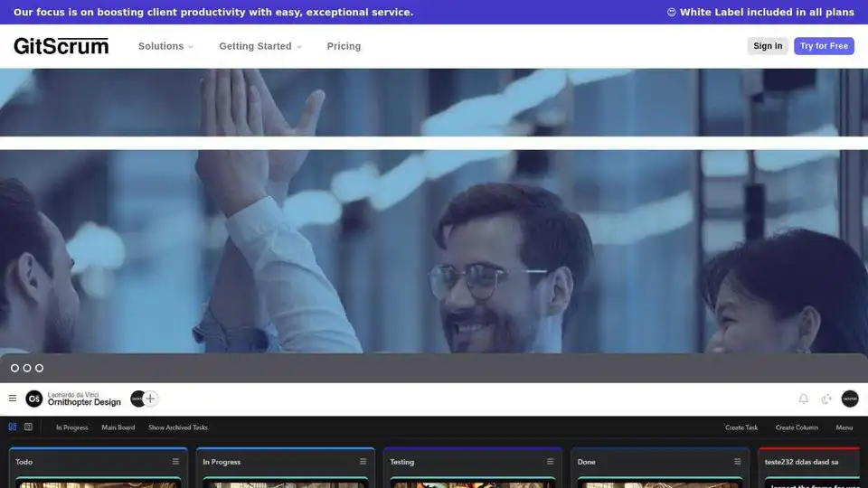Open the user profile avatar
Viewport: 868px width, 488px height.
(850, 399)
